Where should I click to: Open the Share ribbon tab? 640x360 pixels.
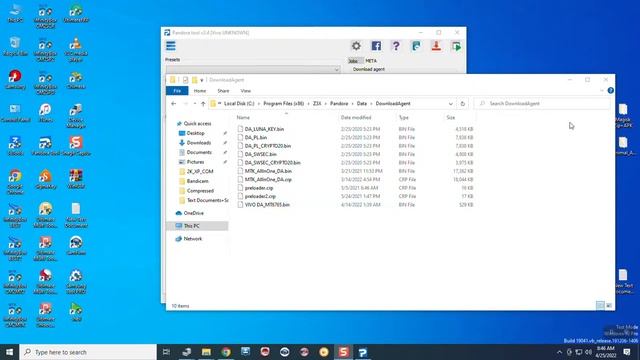[x=223, y=91]
